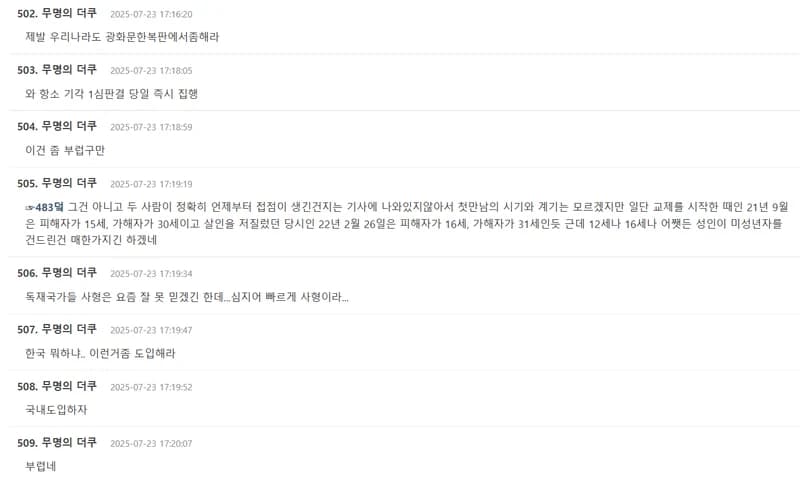Select comment number 502 nickname 무명의 더쿠

[69, 13]
